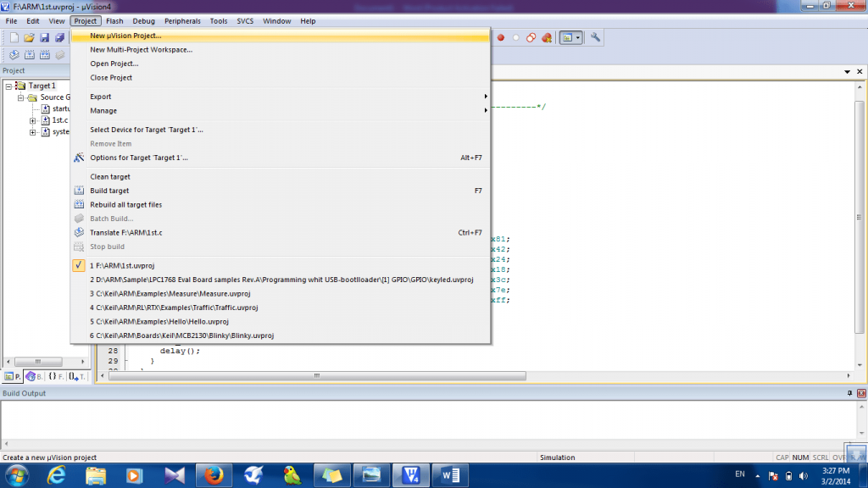The width and height of the screenshot is (868, 488).
Task: Open recent project 6 Blinky.uvproj
Action: 280,335
